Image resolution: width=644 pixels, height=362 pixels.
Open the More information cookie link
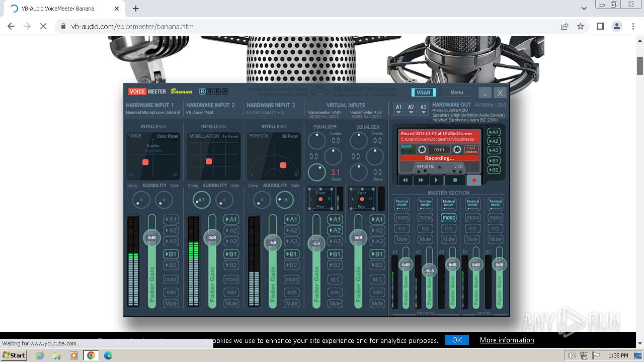(507, 340)
